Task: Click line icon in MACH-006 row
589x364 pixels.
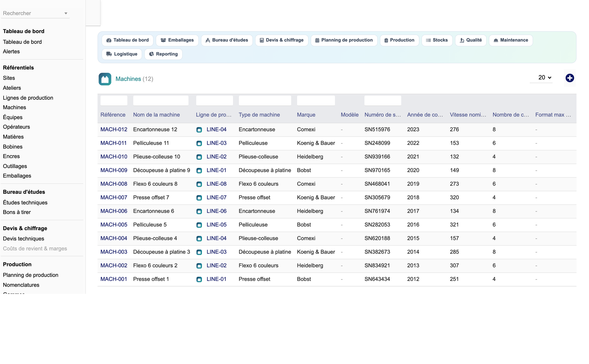Action: (x=199, y=211)
